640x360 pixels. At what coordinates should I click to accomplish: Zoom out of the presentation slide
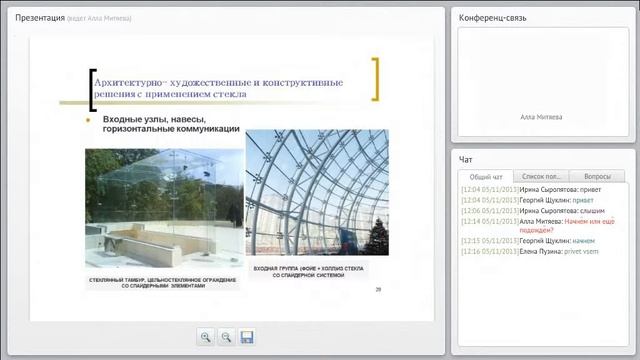(x=226, y=337)
